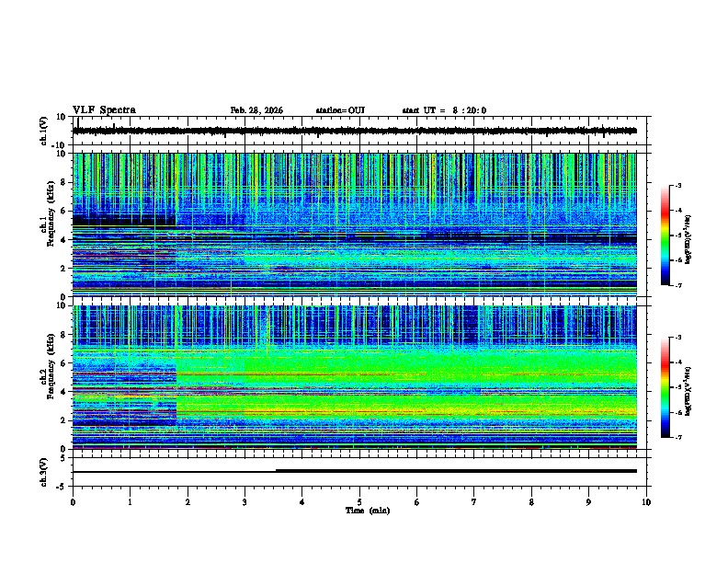728x563 pixels.
Task: Click the "Time (min)" x-axis label
Action: point(368,511)
